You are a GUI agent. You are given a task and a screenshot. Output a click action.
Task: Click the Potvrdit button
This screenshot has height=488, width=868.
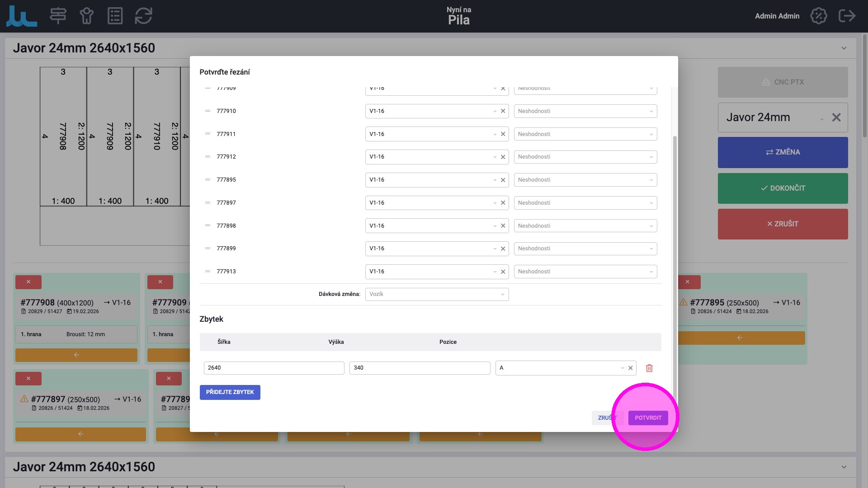pyautogui.click(x=648, y=418)
